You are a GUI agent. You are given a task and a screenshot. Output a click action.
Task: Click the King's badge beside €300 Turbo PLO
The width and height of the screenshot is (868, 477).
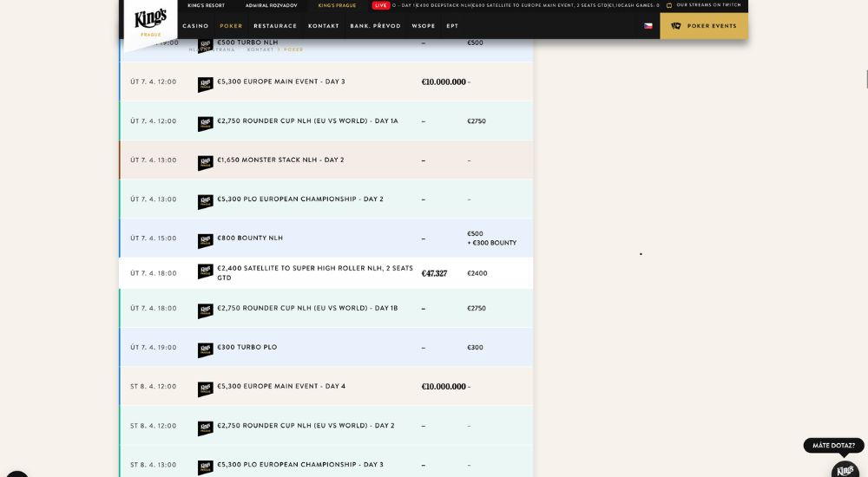click(x=205, y=349)
